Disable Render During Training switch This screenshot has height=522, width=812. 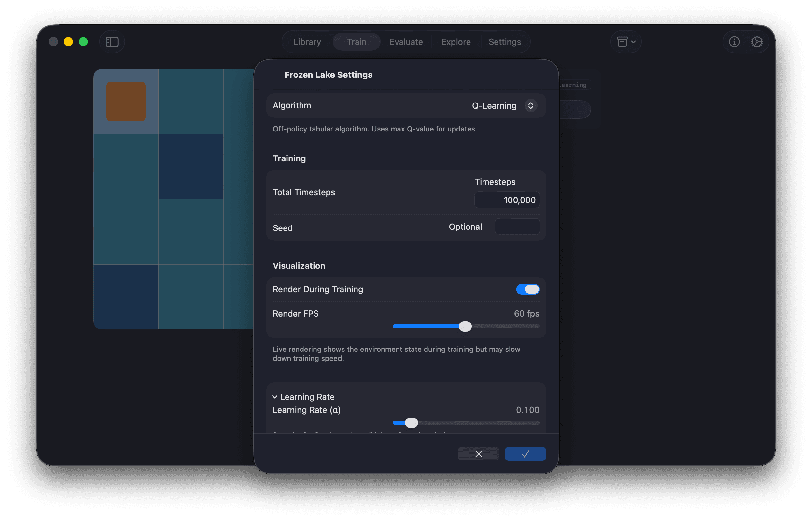527,289
